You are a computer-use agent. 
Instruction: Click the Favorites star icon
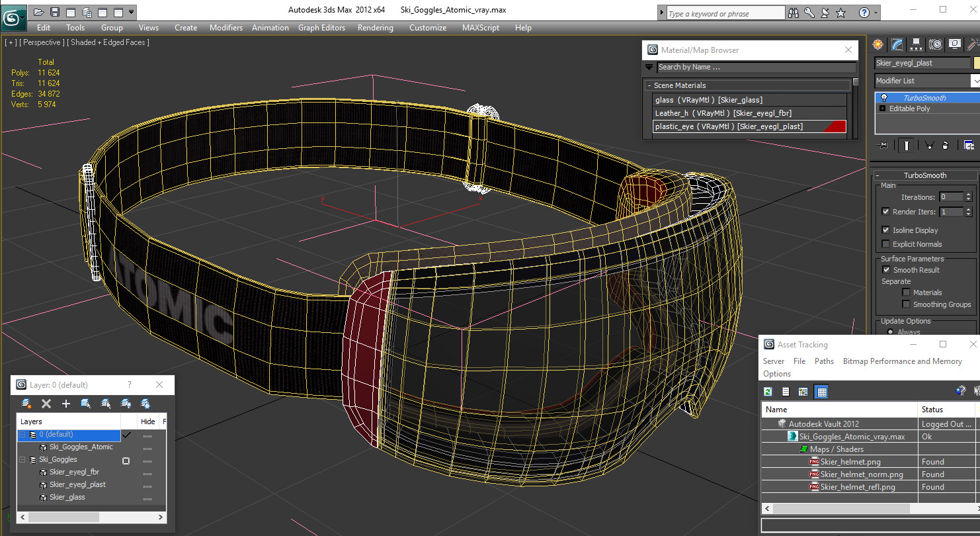click(841, 13)
